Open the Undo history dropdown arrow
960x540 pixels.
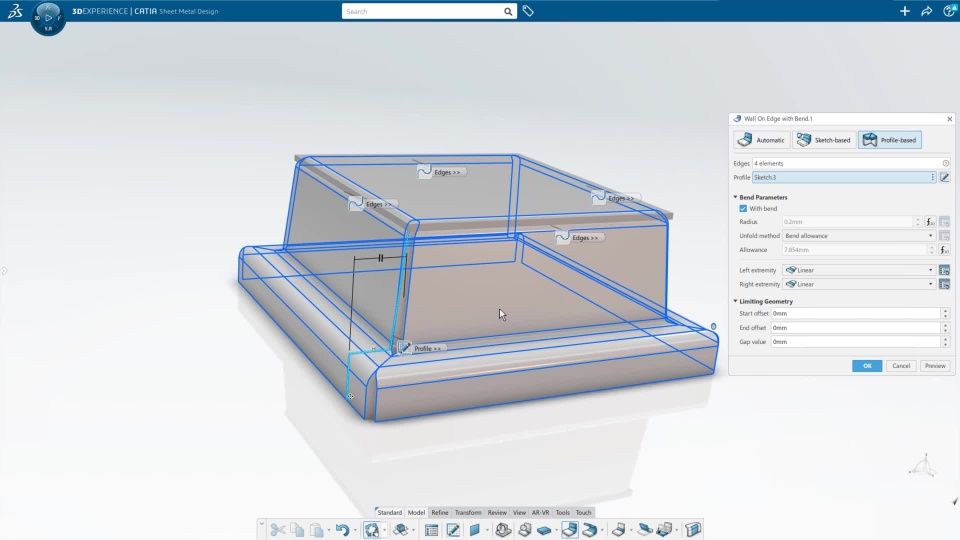355,530
